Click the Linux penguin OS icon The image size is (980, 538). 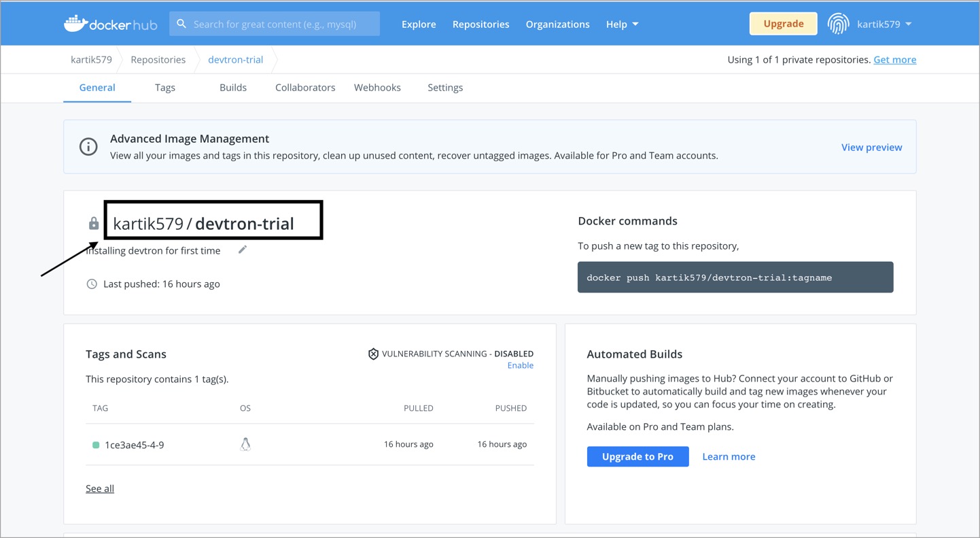tap(245, 444)
